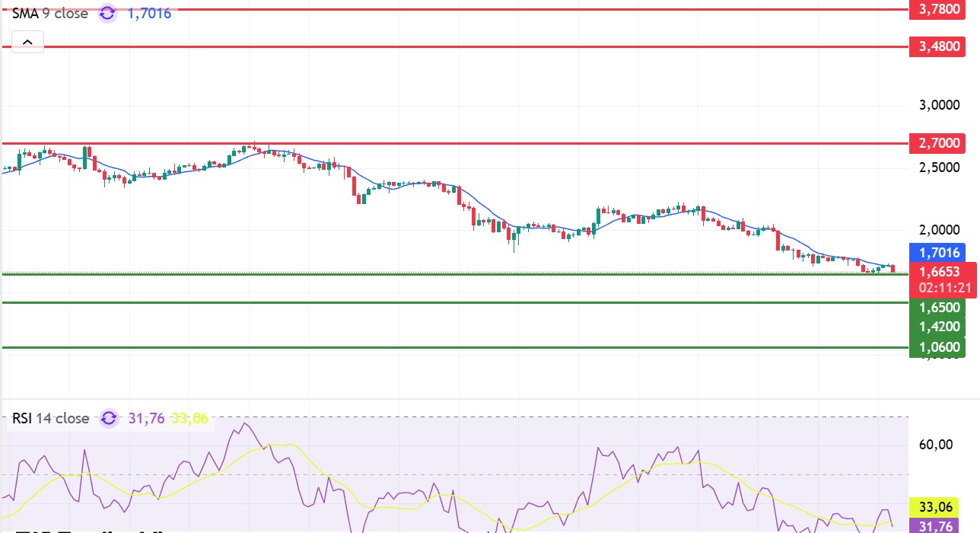The height and width of the screenshot is (533, 980).
Task: Select the RSI 14 close indicator title
Action: (51, 418)
